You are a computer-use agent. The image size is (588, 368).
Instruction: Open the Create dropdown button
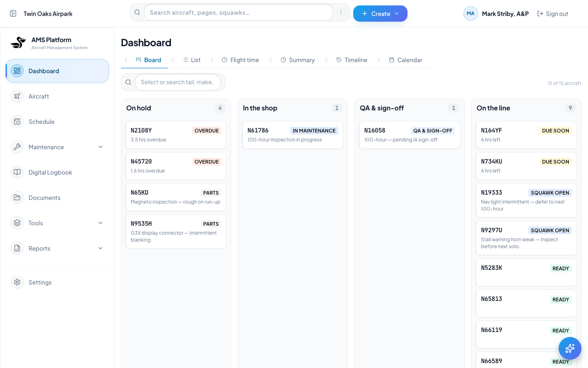[x=380, y=13]
